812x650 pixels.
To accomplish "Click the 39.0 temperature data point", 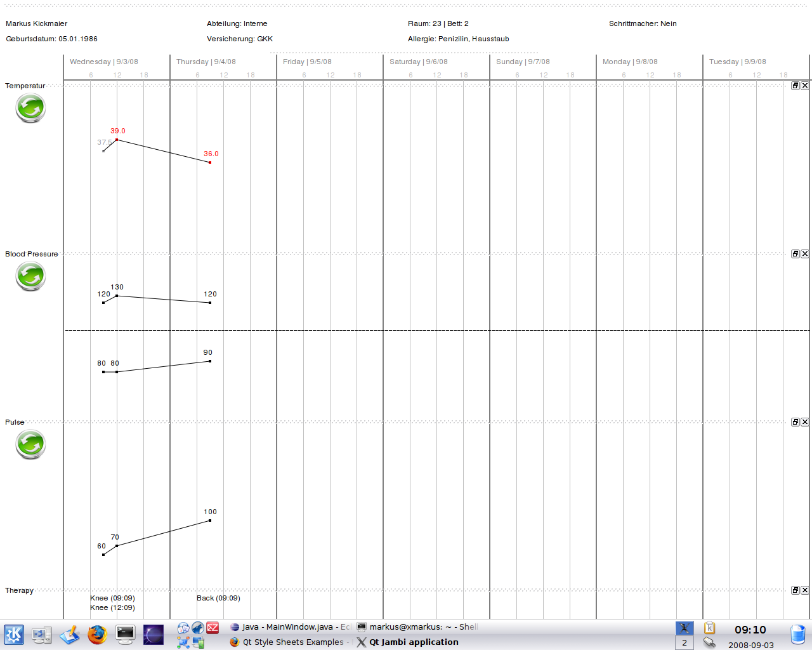I will click(x=117, y=139).
